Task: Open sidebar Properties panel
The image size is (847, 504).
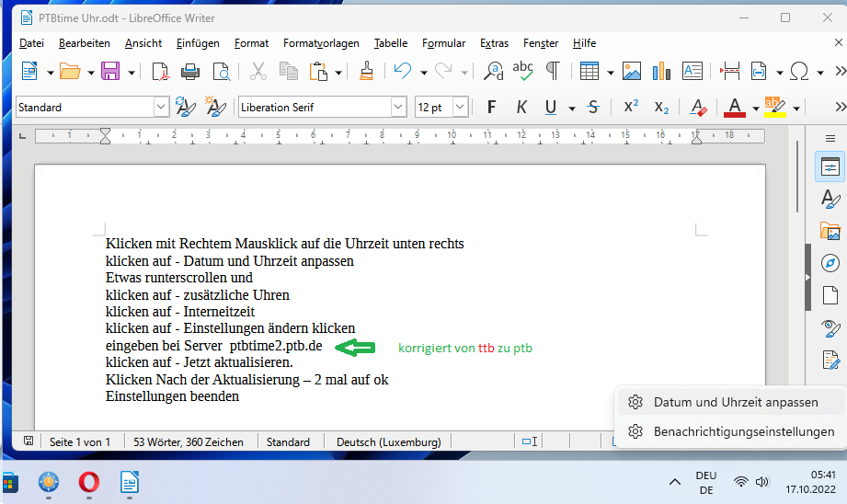Action: click(x=830, y=167)
